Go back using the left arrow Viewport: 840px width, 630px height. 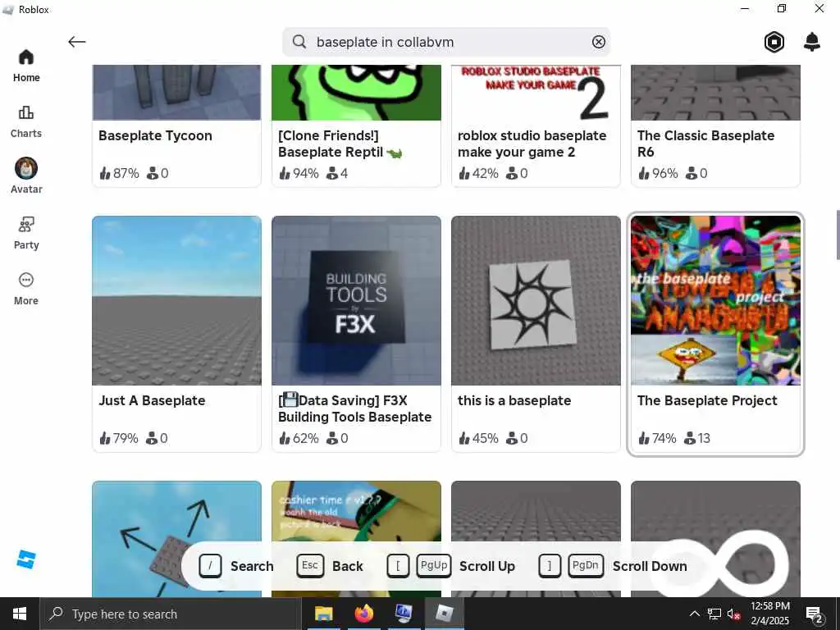click(x=77, y=42)
